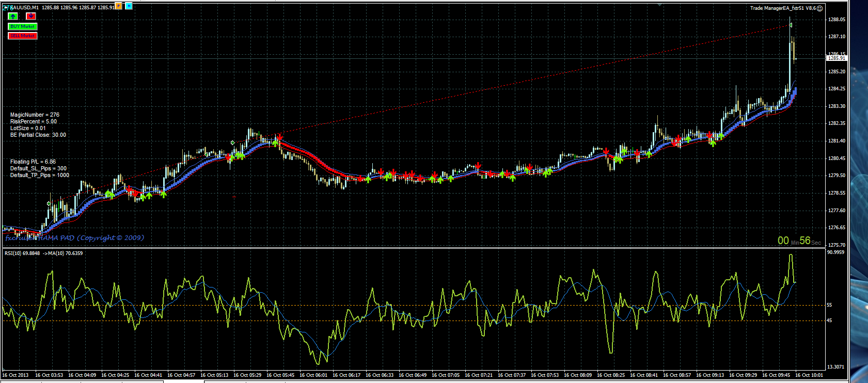Click the RSI(10) indicator label
This screenshot has width=868, height=383.
43,253
